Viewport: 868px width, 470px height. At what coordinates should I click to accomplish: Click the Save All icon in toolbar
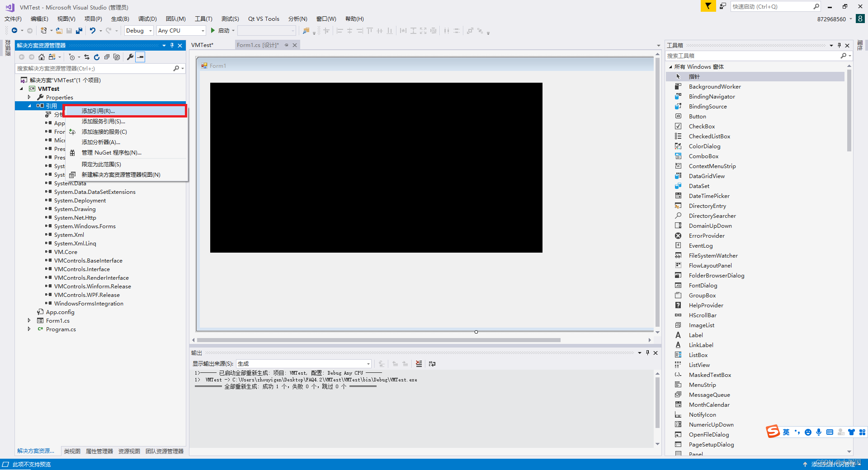[79, 31]
